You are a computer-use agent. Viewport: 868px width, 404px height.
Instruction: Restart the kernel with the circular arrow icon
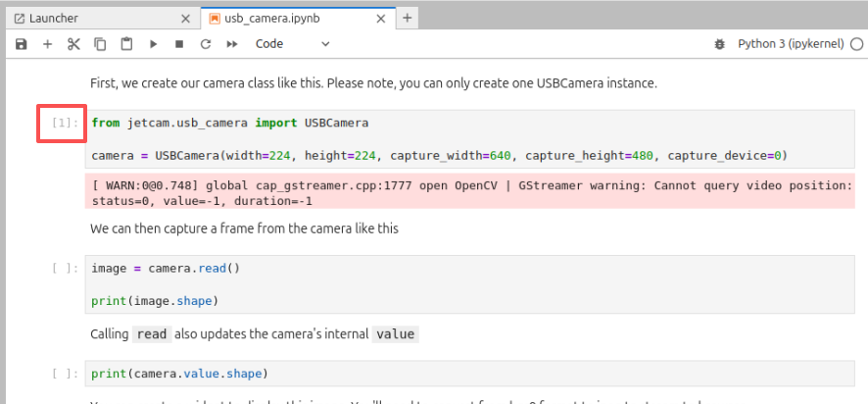click(x=206, y=44)
